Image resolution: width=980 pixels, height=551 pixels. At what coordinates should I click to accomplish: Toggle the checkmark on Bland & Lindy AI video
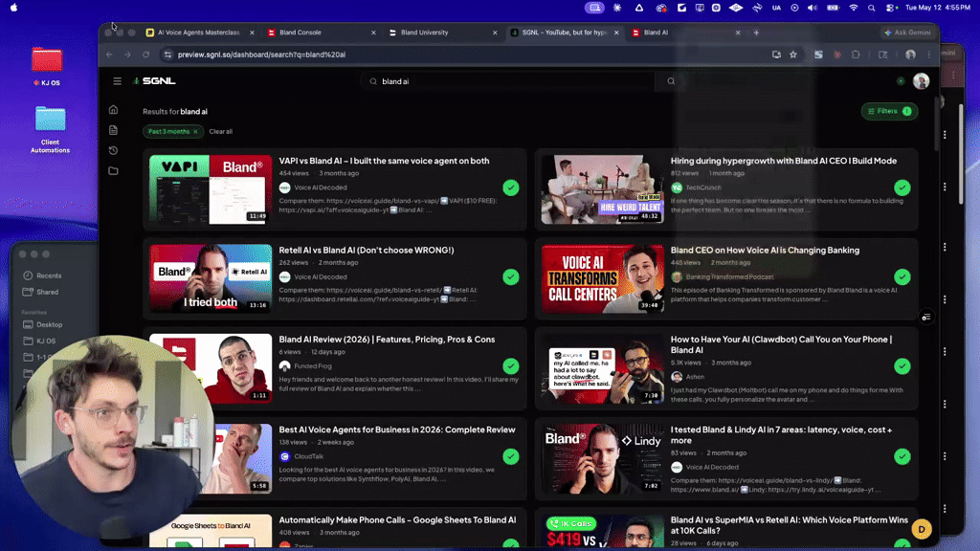[902, 456]
